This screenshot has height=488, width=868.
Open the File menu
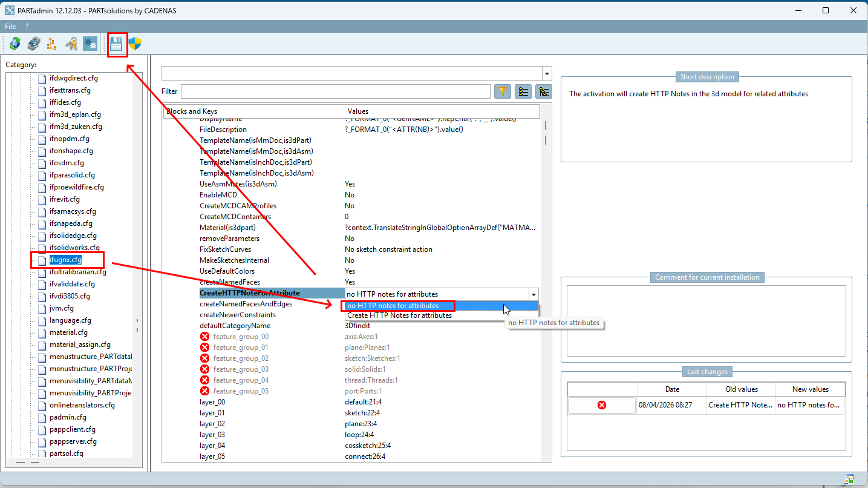click(x=10, y=27)
